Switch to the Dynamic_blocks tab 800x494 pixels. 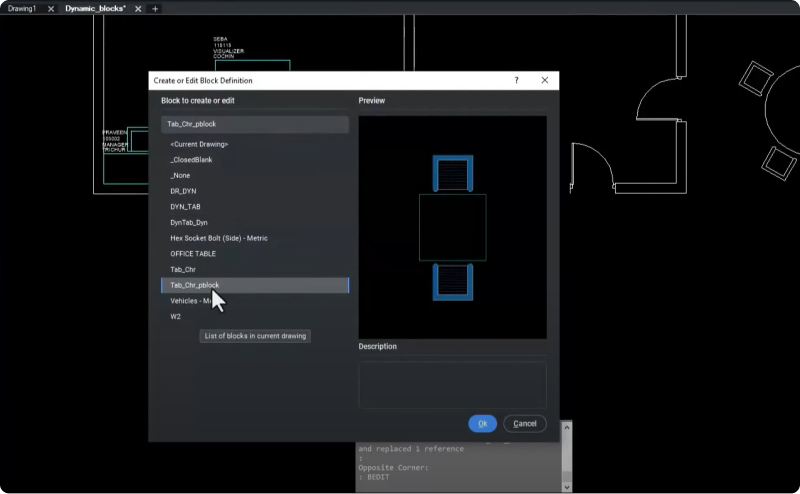95,8
